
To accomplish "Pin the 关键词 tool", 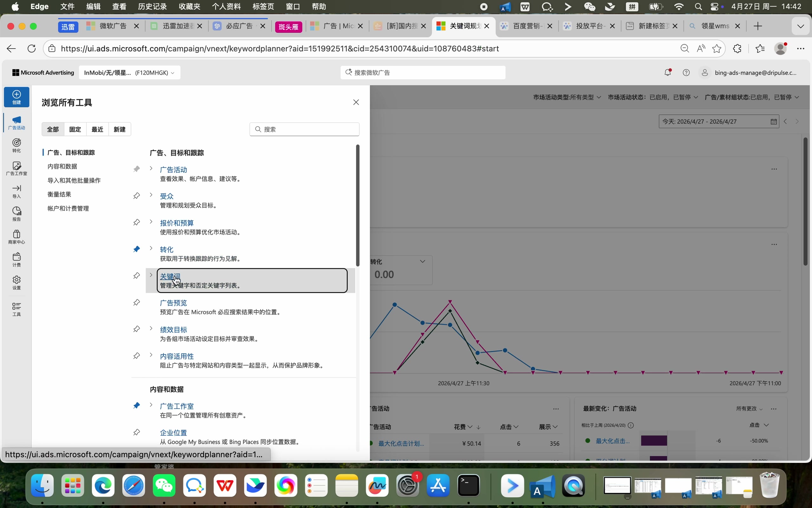I will pyautogui.click(x=137, y=276).
